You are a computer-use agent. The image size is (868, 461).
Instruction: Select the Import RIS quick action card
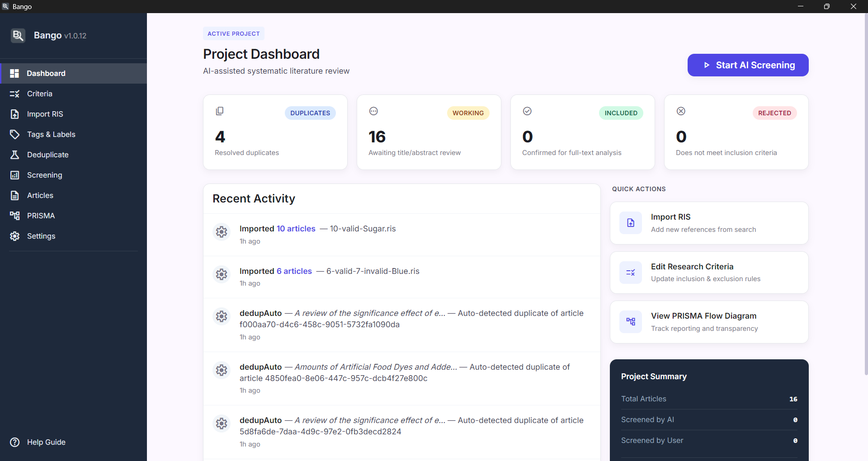tap(709, 223)
